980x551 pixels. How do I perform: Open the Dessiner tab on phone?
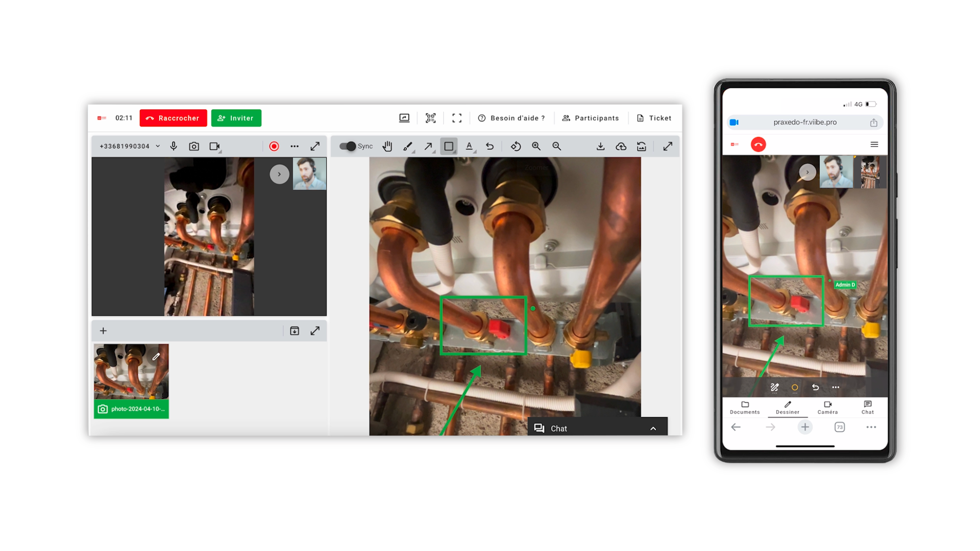[x=788, y=407]
